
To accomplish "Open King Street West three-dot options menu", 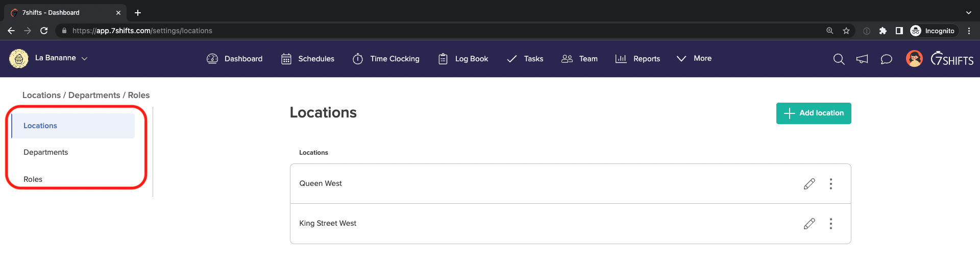I will [831, 224].
